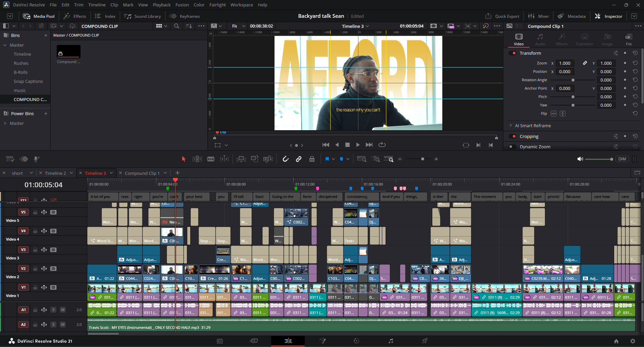Show the Metadata panel
Screen dimensions: 644x347
(x=572, y=16)
